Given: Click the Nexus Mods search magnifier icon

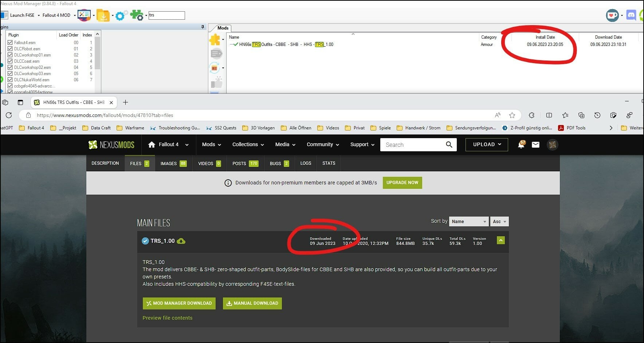Looking at the screenshot, I should (x=449, y=145).
